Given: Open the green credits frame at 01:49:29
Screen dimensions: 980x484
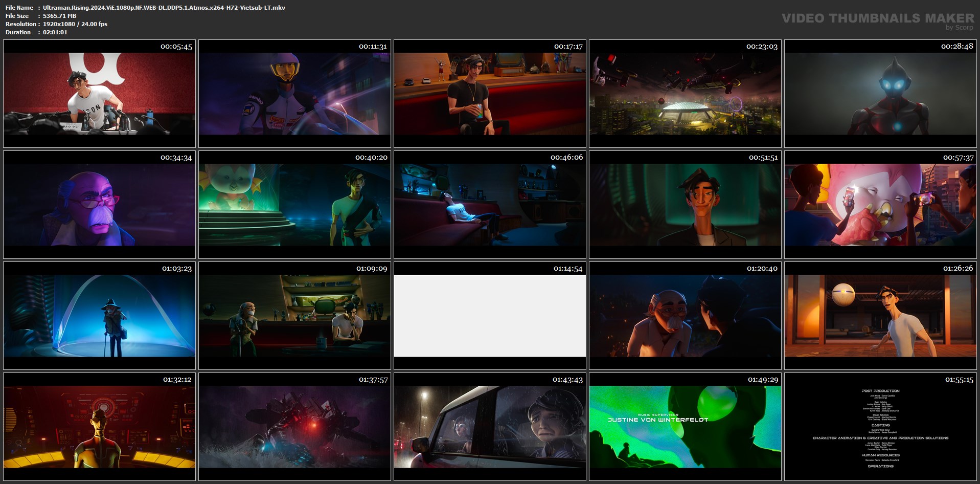Looking at the screenshot, I should 685,427.
